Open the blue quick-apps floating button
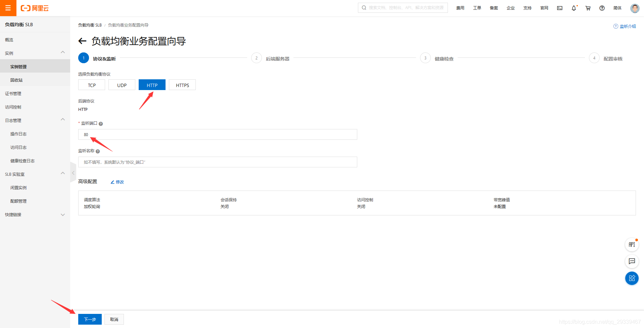 coord(632,278)
